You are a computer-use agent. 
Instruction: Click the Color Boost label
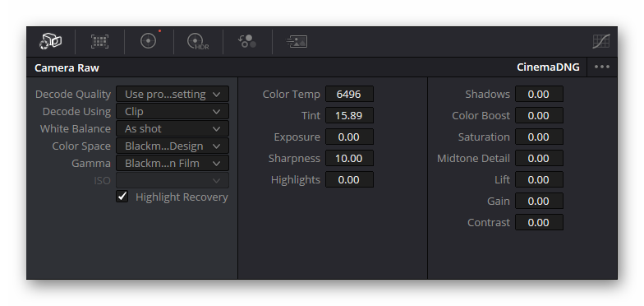(x=481, y=115)
